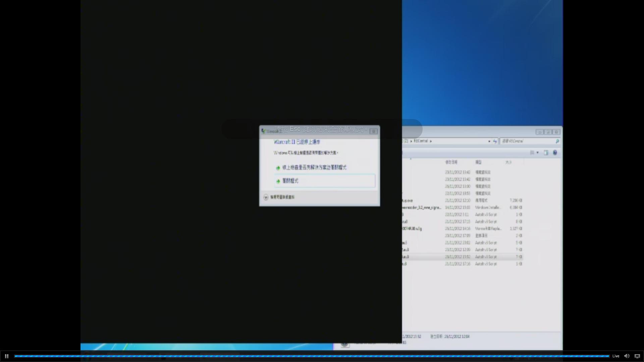Click the check online for solution option

tap(314, 167)
